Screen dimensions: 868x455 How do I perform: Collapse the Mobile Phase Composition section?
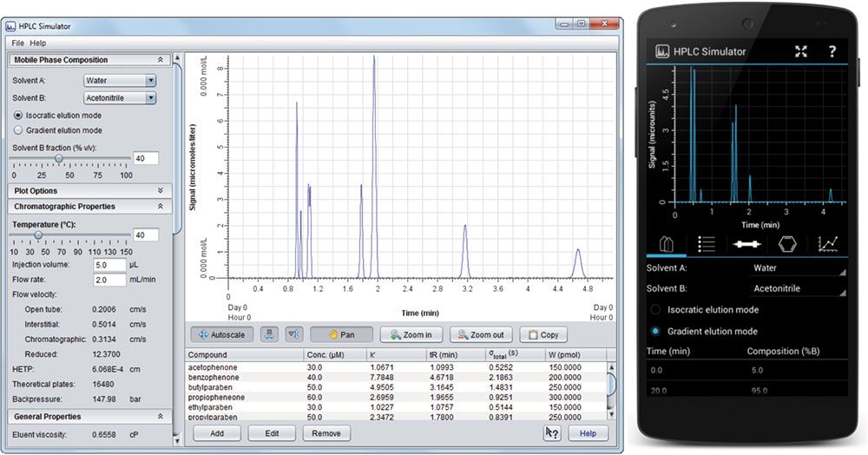161,60
